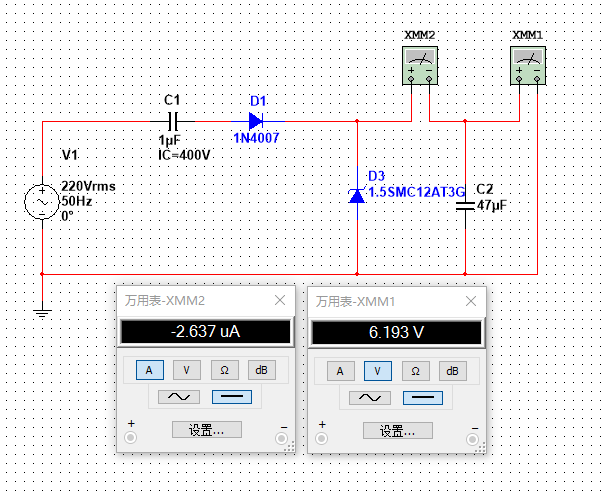Viewport: 606px width, 491px height.
Task: Click the ground symbol
Action: [42, 312]
